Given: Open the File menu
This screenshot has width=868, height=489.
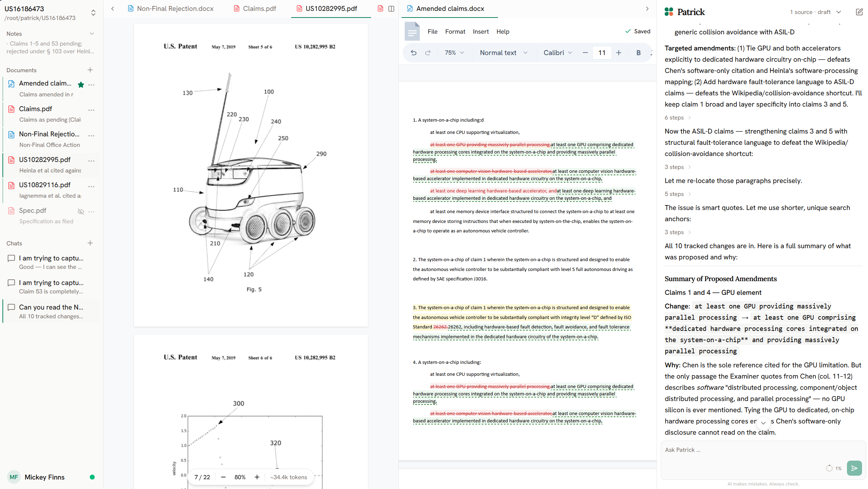Looking at the screenshot, I should click(432, 32).
